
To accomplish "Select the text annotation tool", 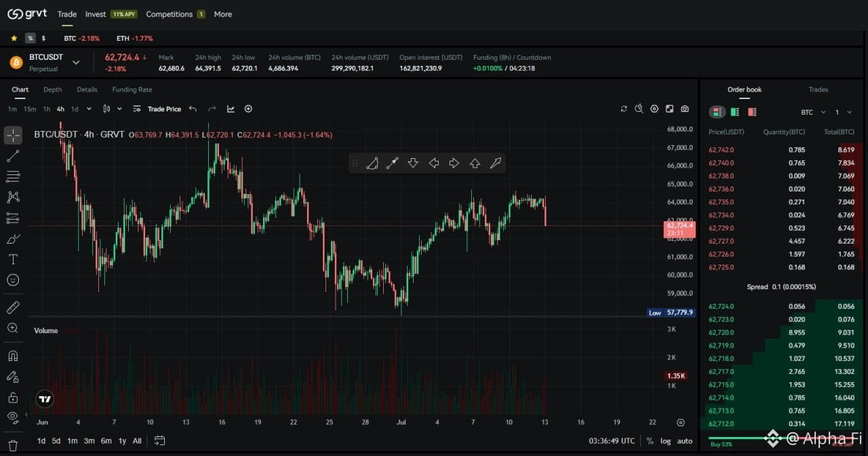I will [13, 259].
